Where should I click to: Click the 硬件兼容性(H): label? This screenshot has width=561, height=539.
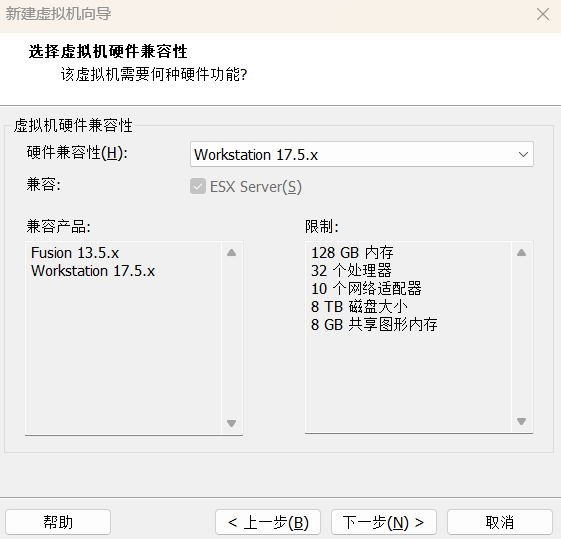click(77, 153)
